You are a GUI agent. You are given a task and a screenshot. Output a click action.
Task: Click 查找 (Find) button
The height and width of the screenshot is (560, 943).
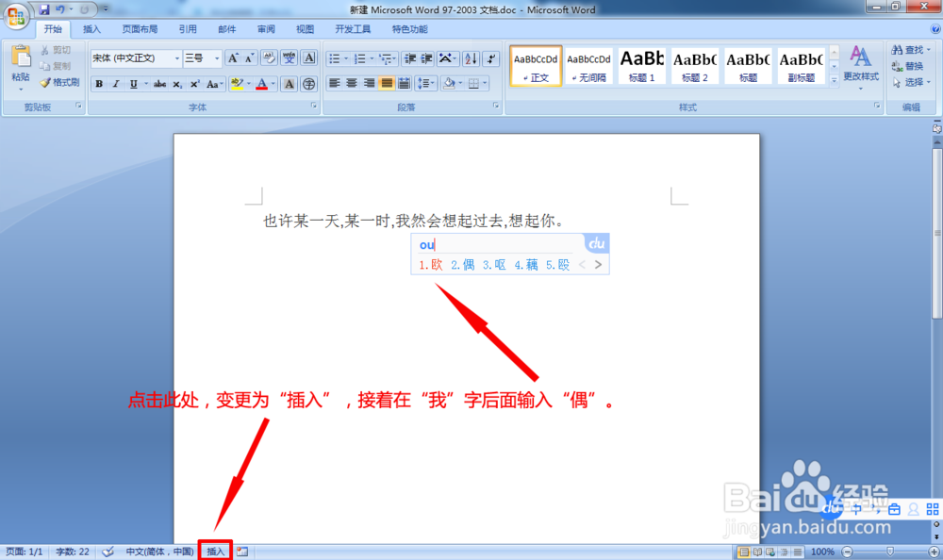point(911,49)
